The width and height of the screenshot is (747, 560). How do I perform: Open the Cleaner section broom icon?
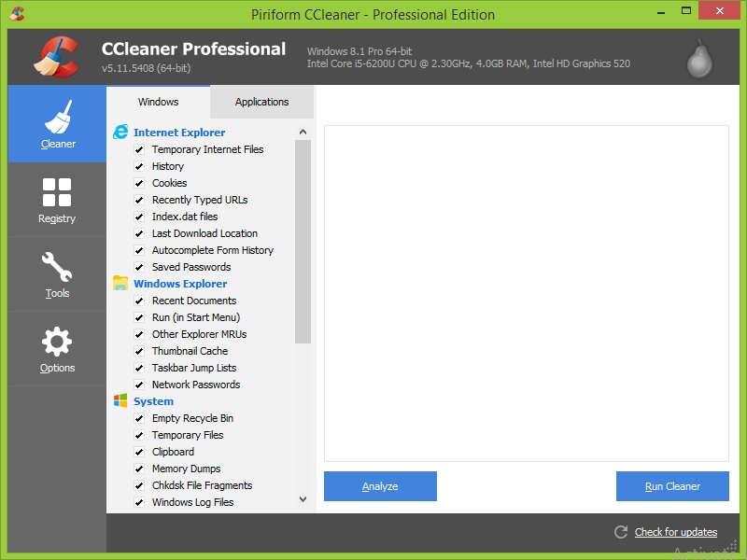coord(58,117)
